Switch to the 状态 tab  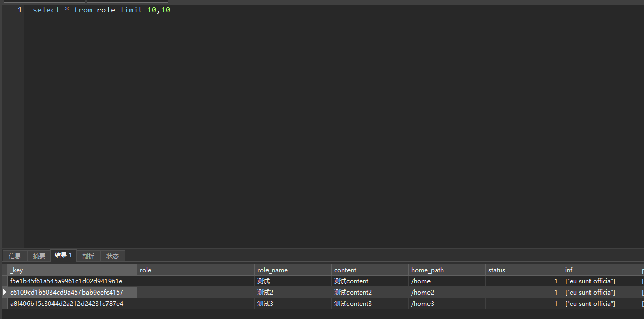coord(113,256)
